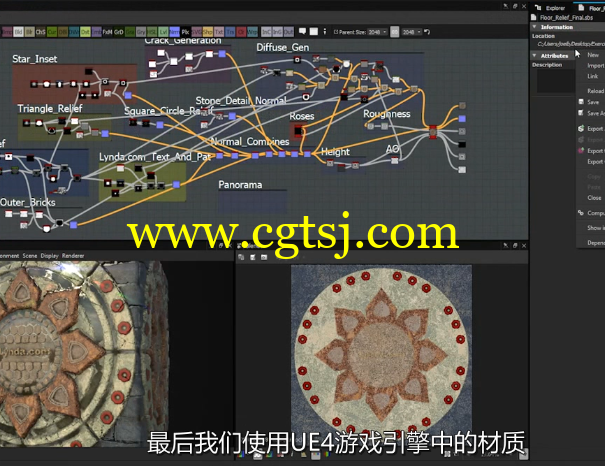This screenshot has width=605, height=466.
Task: Click the reset size arrow icon
Action: coord(427,32)
